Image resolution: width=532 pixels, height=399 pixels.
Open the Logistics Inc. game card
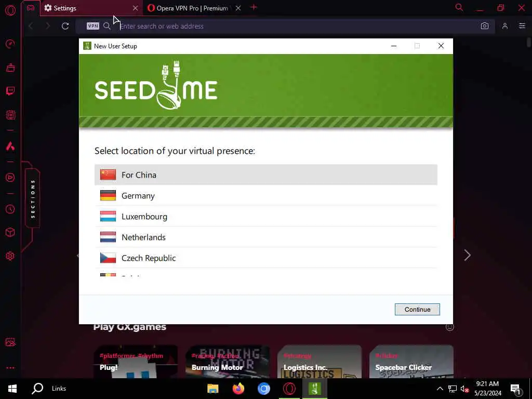point(320,362)
